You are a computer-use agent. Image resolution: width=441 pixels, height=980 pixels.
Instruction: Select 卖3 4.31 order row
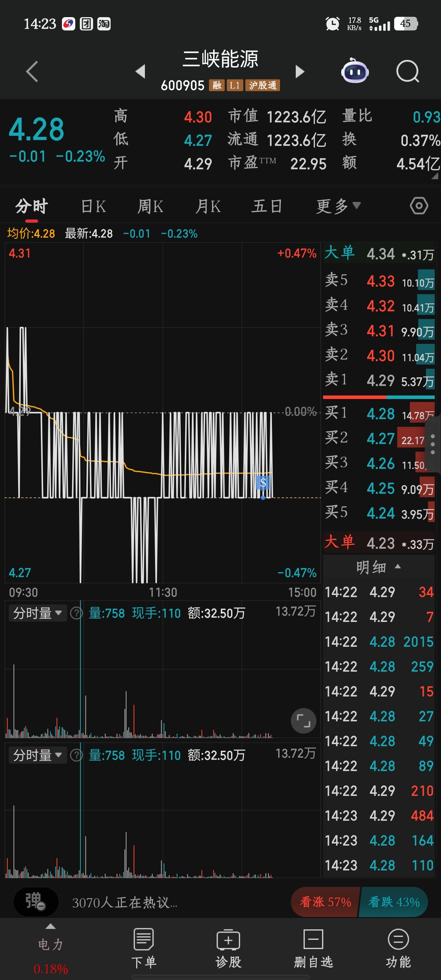click(379, 331)
